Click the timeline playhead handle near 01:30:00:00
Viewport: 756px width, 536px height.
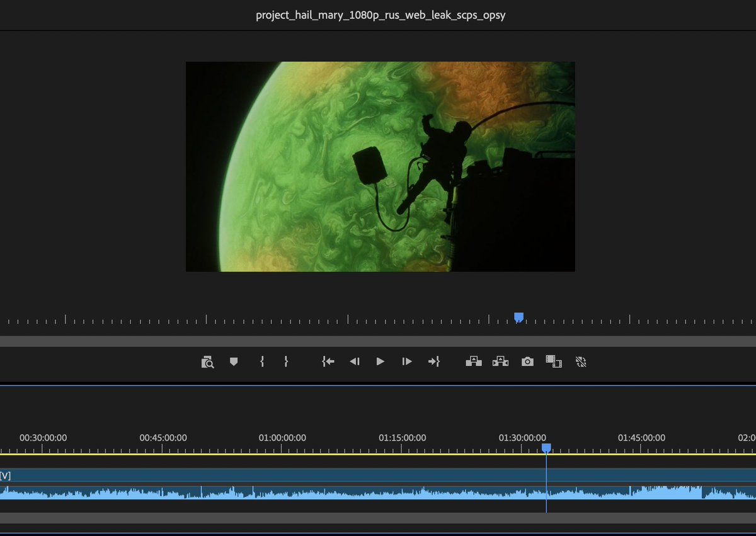point(546,448)
